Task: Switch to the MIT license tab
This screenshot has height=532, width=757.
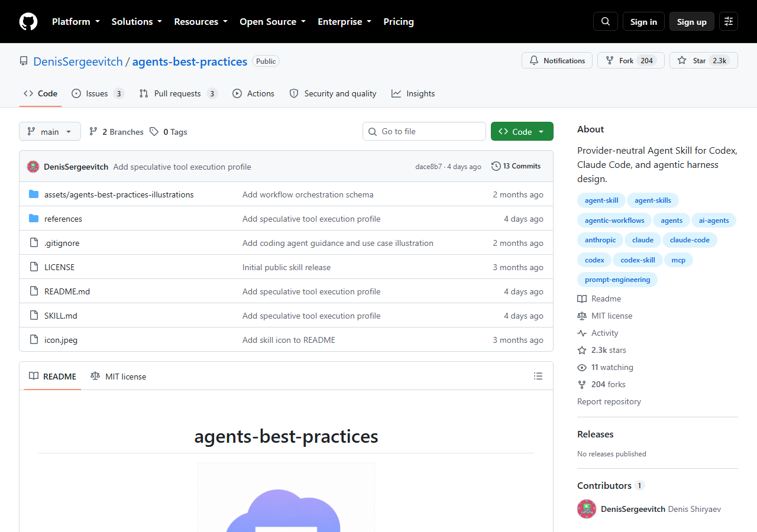Action: pyautogui.click(x=118, y=377)
